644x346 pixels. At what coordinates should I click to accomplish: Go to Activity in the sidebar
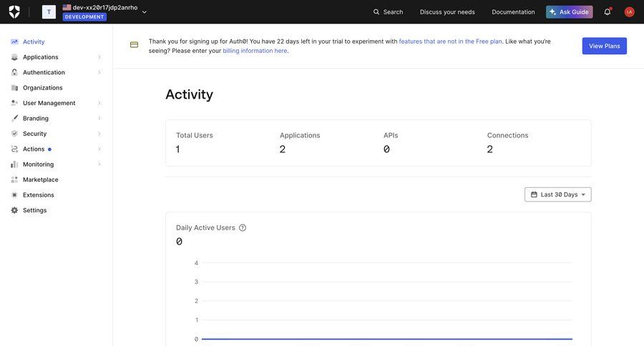pyautogui.click(x=34, y=41)
